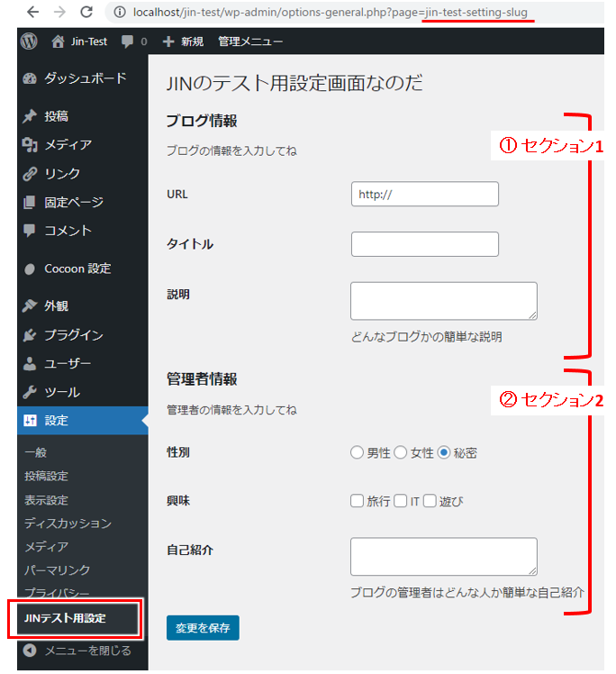Click the WordPress logo in the admin bar
The height and width of the screenshot is (674, 616).
(x=29, y=41)
